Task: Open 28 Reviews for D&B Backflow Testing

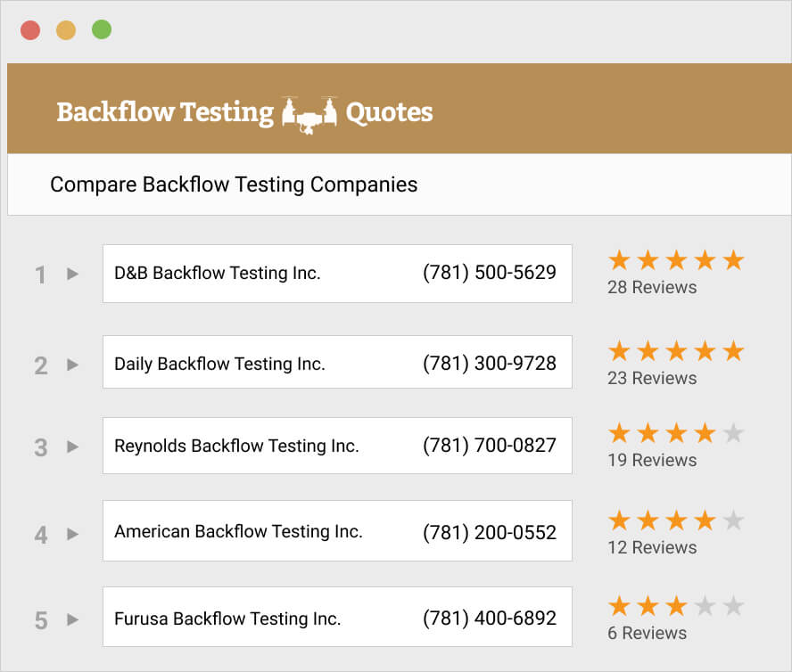Action: 652,287
